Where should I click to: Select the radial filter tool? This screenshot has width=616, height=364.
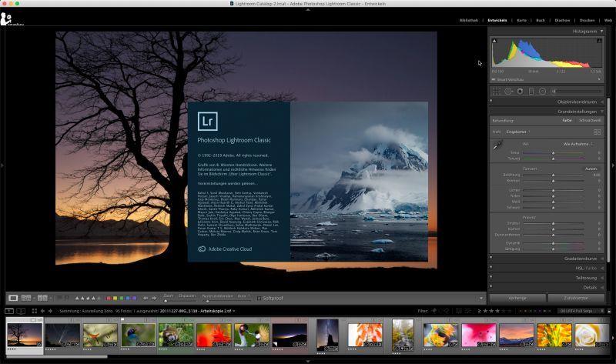542,91
